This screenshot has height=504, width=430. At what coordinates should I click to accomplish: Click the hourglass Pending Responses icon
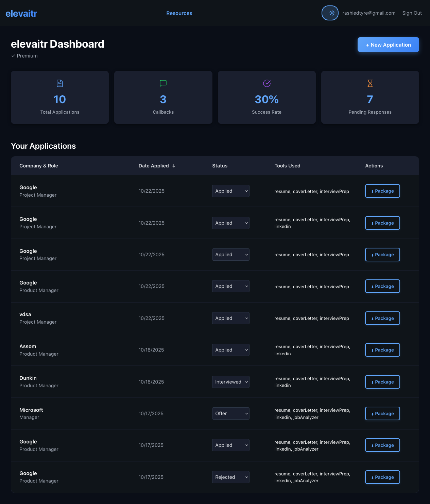click(x=370, y=83)
